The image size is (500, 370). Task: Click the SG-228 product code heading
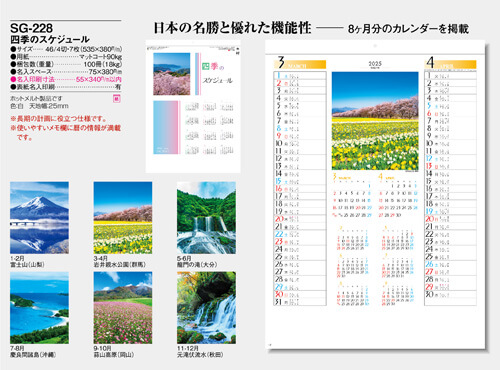(x=32, y=28)
